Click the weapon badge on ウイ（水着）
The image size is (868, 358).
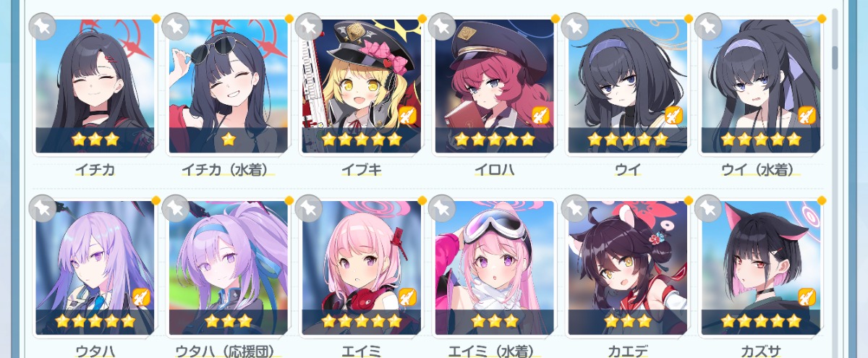807,115
